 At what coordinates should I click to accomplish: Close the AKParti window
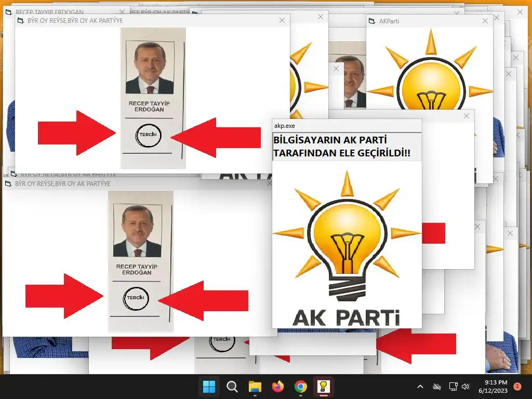click(485, 21)
